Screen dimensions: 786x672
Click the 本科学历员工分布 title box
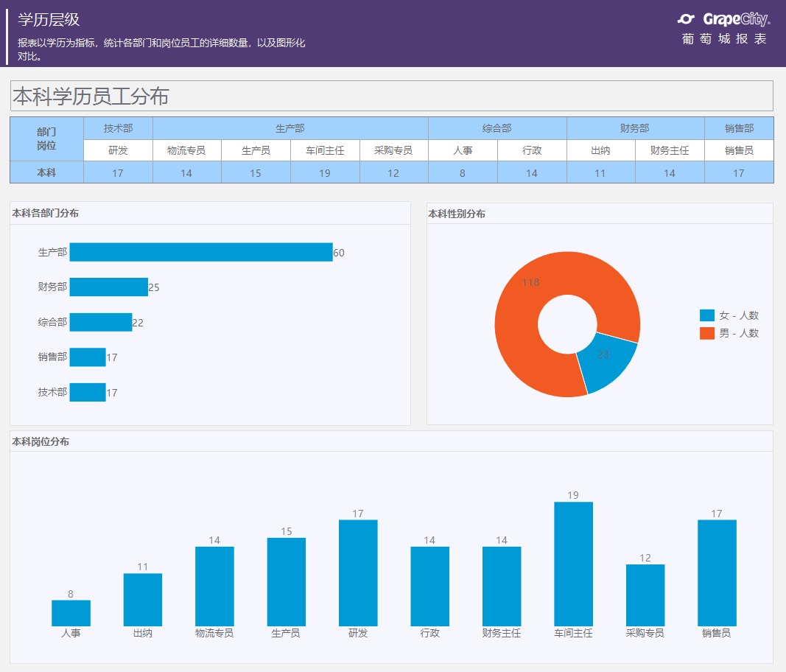pos(391,96)
